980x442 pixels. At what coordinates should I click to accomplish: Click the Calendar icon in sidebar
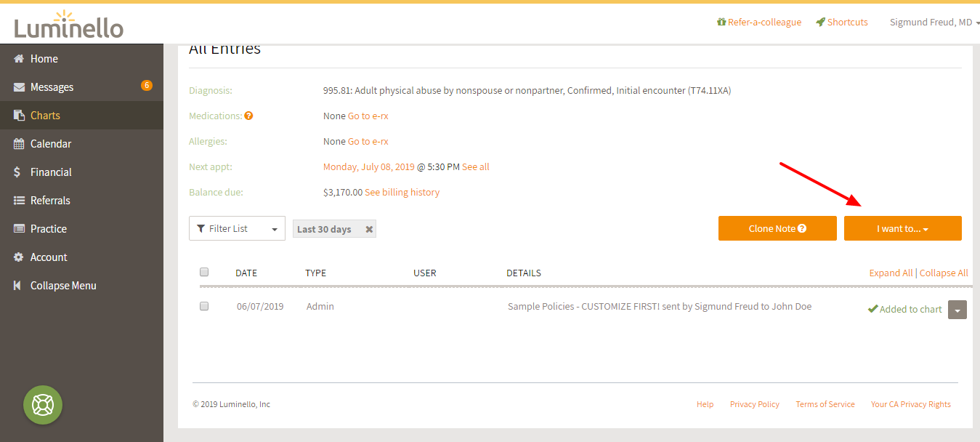point(19,144)
